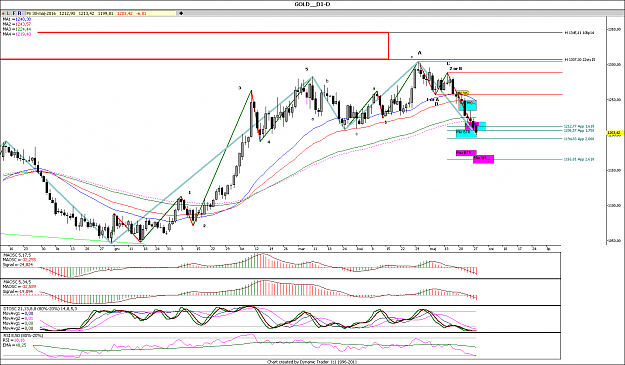Click the R button in the chart toolbar
This screenshot has height=365, width=625.
19,13
